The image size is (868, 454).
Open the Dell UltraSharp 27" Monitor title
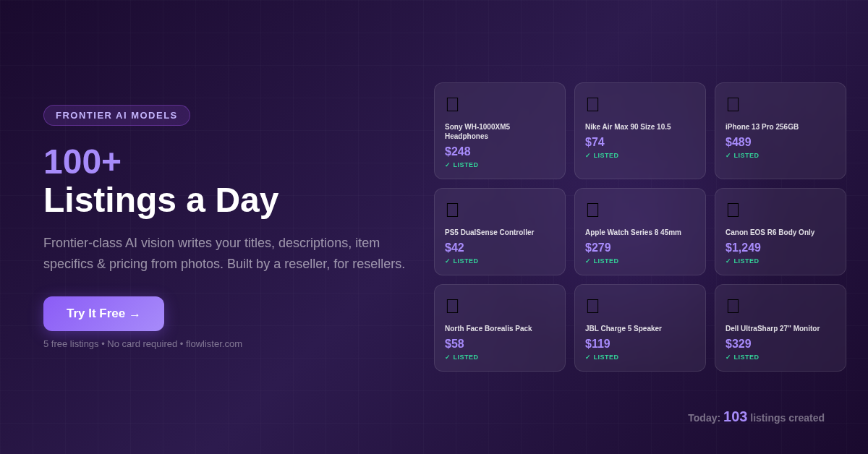pyautogui.click(x=773, y=328)
